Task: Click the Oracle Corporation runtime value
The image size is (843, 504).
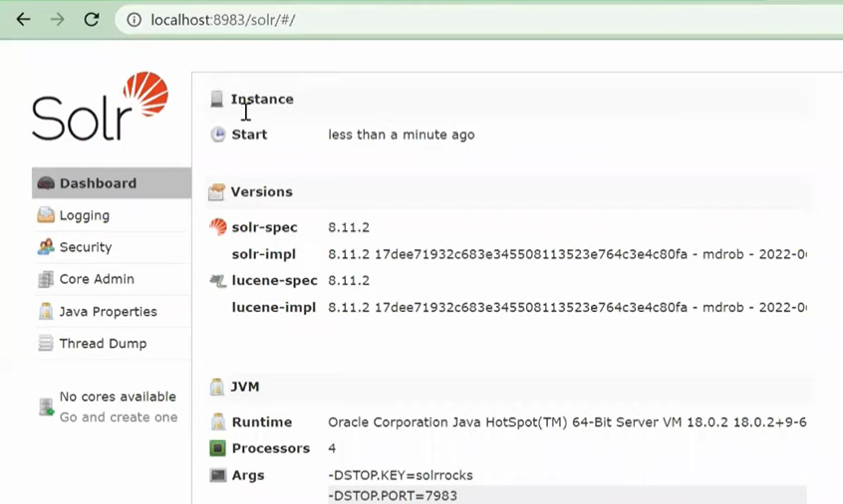Action: pos(567,421)
